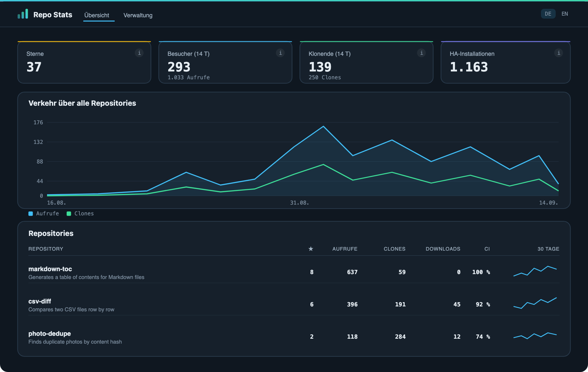Open info icon on HA-Installationen card

559,53
